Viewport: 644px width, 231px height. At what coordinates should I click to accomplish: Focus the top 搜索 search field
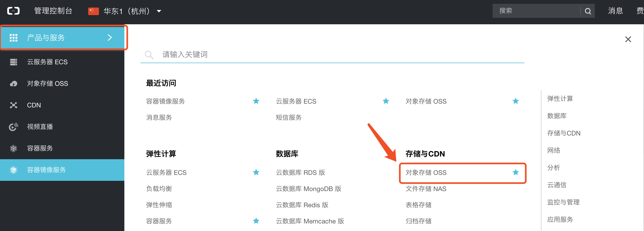536,11
